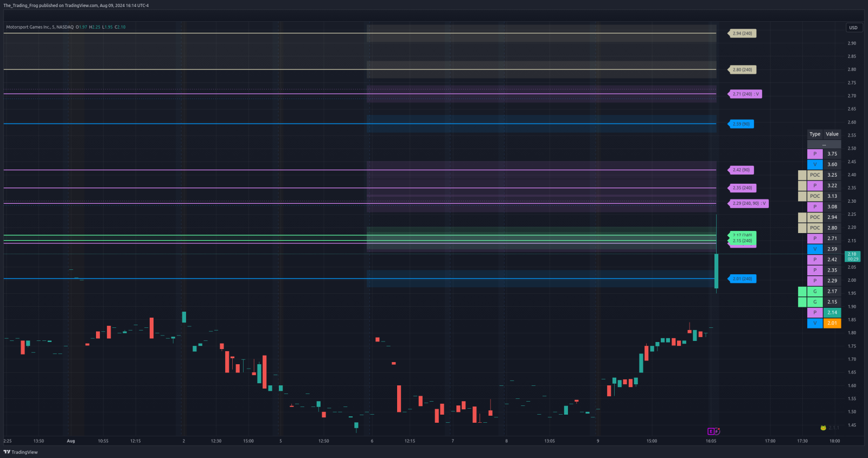This screenshot has height=458, width=868.
Task: Click the V type cell beside 2.59
Action: click(x=815, y=249)
